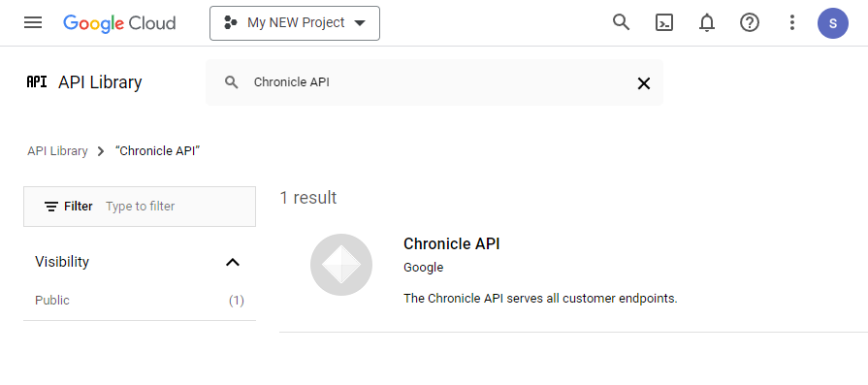Click the Google Cloud logo
Image resolution: width=868 pixels, height=385 pixels.
tap(119, 23)
